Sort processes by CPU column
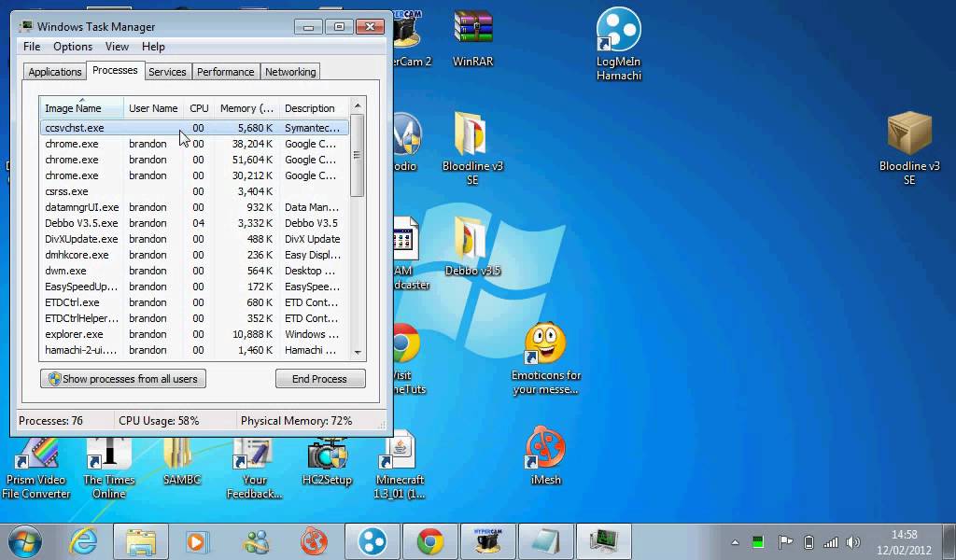Viewport: 956px width, 560px height. tap(199, 108)
